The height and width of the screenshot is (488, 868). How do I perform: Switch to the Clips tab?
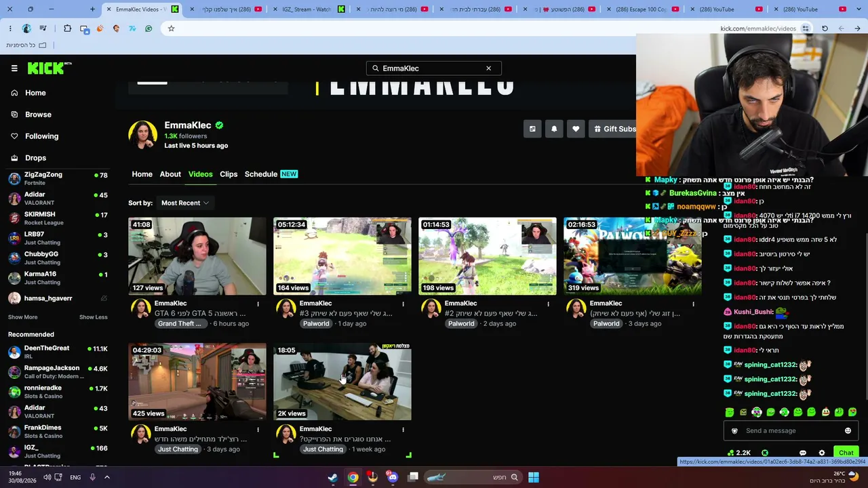point(229,174)
